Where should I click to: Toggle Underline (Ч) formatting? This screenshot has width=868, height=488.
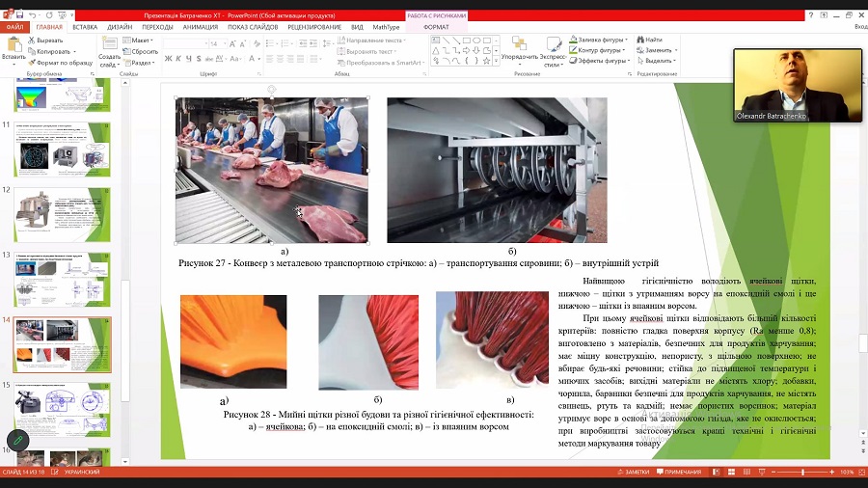coord(189,59)
